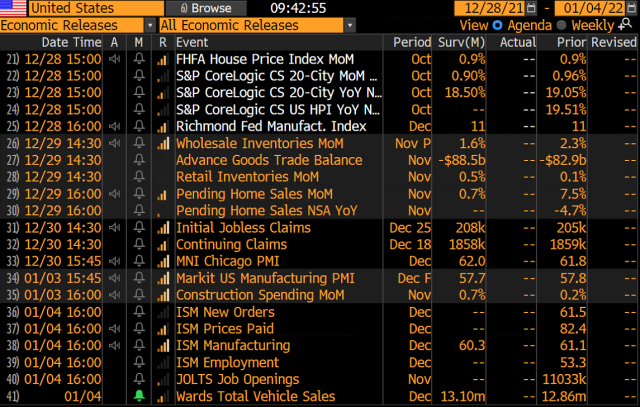Open the Wards Total Vehicle Sales event
The height and width of the screenshot is (407, 640).
tap(256, 396)
